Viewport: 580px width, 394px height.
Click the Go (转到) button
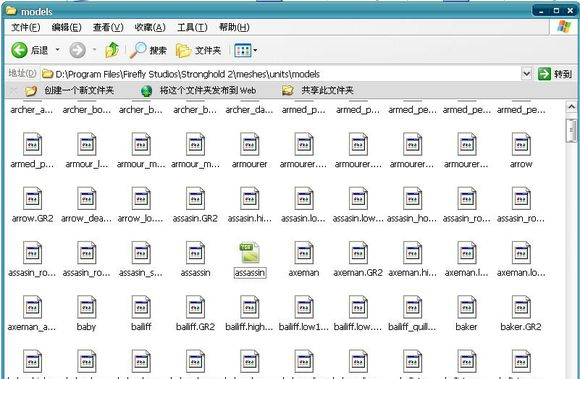pyautogui.click(x=554, y=74)
